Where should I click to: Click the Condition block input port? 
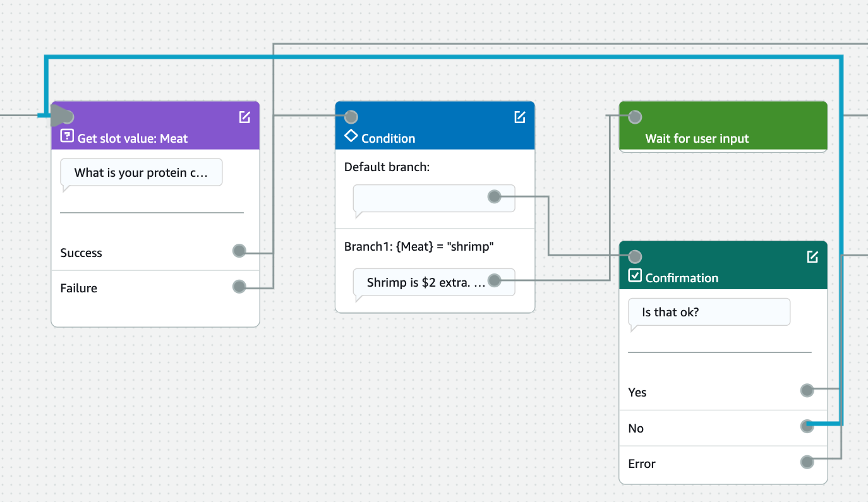[351, 117]
